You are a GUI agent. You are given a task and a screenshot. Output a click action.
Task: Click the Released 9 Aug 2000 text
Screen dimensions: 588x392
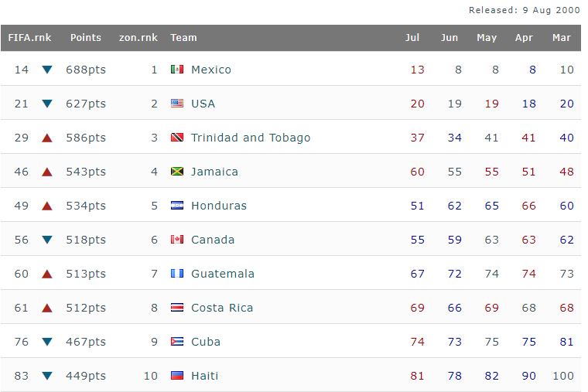pyautogui.click(x=524, y=10)
